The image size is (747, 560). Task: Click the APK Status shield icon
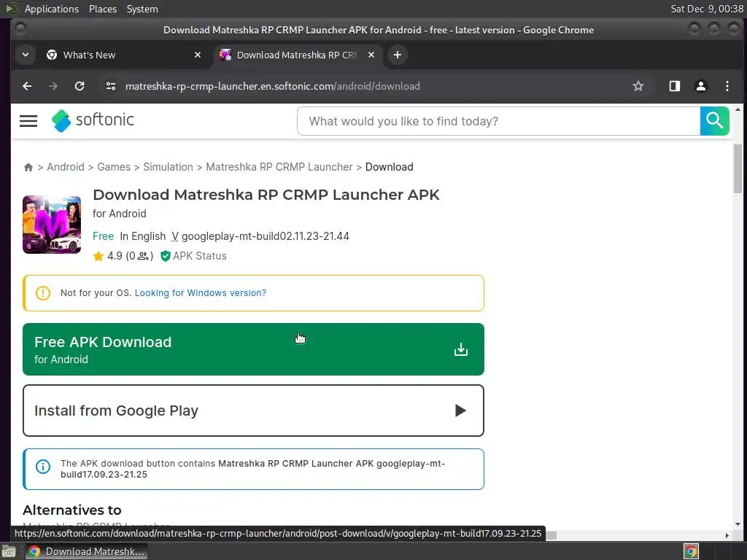[166, 256]
